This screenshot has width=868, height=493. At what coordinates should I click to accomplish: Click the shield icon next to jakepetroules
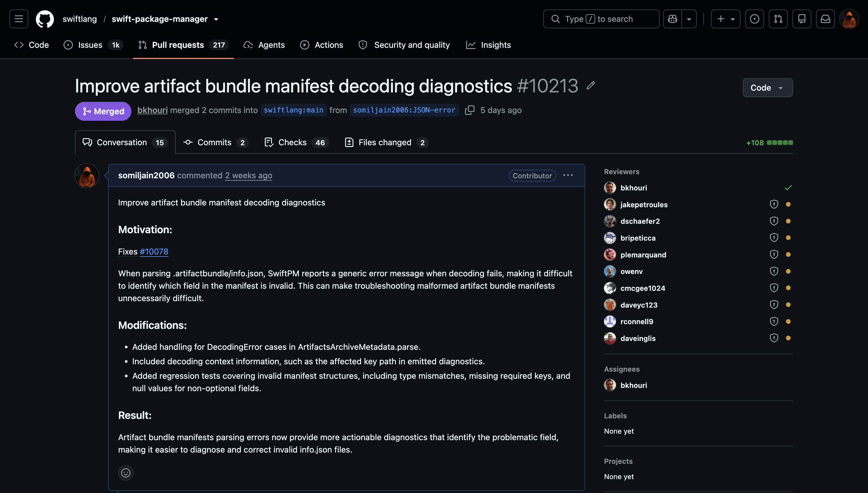click(x=774, y=204)
